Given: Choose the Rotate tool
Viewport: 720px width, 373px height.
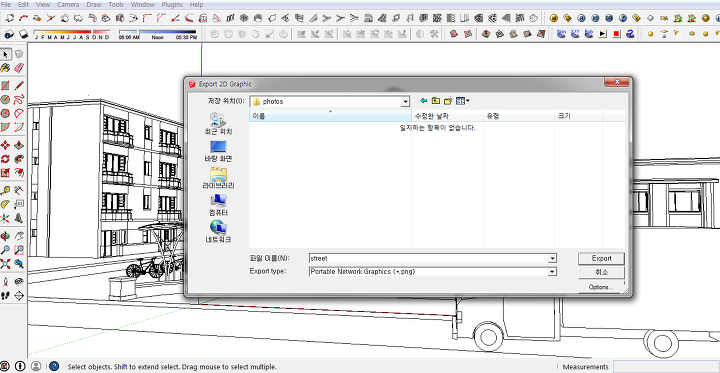Looking at the screenshot, I should coord(6,159).
